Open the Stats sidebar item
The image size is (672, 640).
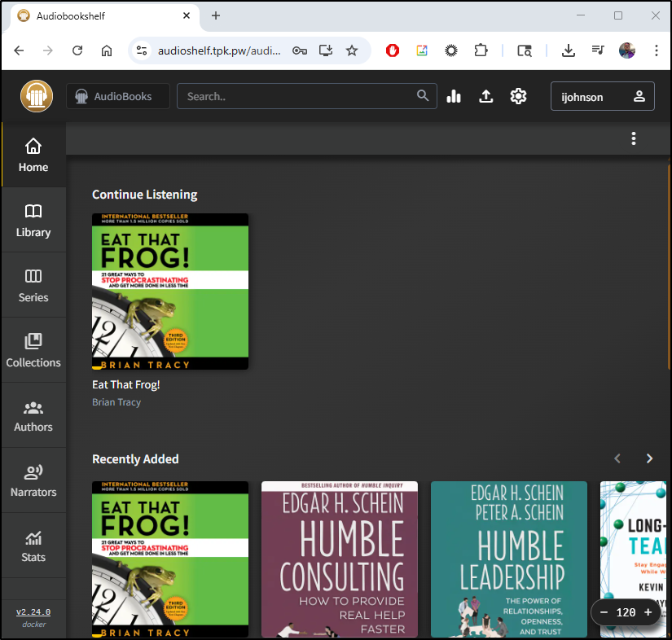pyautogui.click(x=33, y=546)
